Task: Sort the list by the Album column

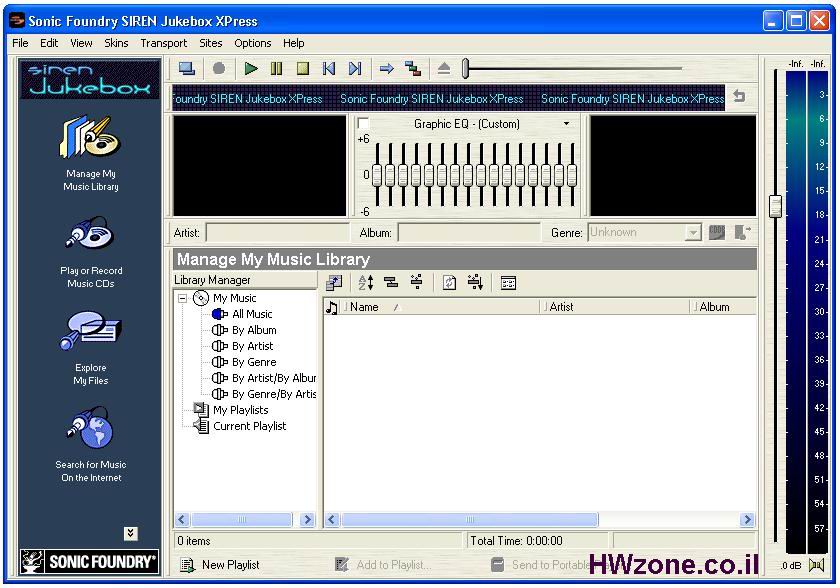Action: 724,307
